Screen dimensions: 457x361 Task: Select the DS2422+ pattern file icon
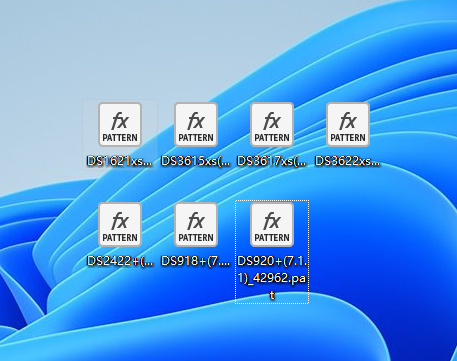tap(120, 224)
